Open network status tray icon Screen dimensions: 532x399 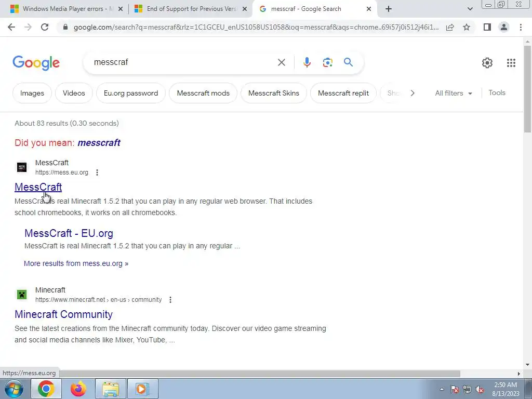tap(467, 389)
